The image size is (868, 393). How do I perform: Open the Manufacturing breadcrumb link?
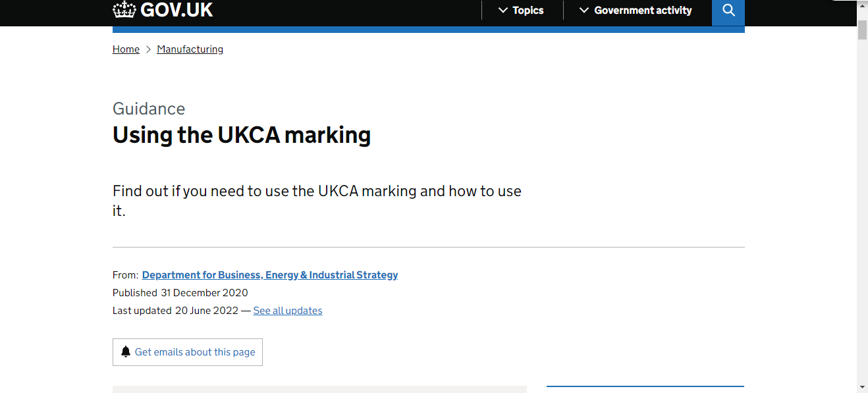(190, 49)
